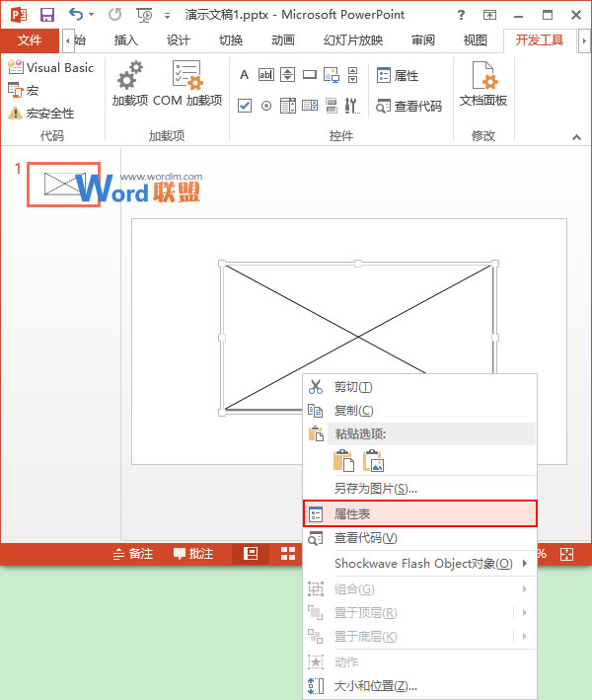The width and height of the screenshot is (592, 700).
Task: Switch to the 设计 tab
Action: click(179, 40)
